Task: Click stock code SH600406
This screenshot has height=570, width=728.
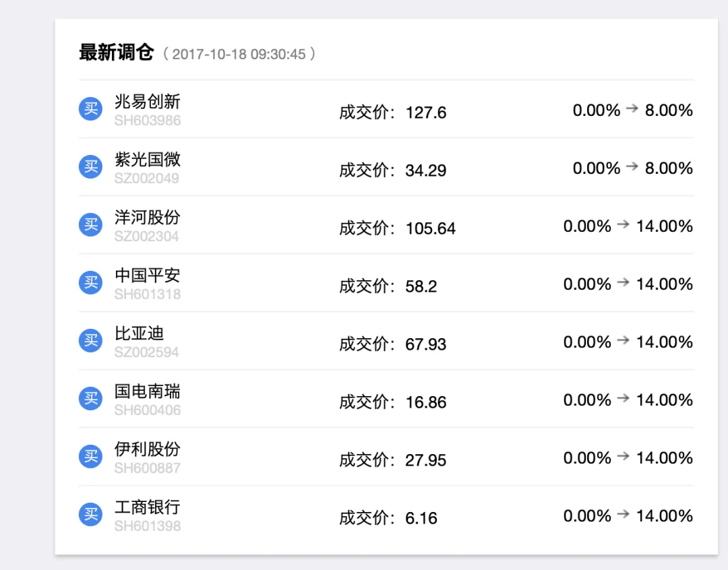Action: (147, 410)
